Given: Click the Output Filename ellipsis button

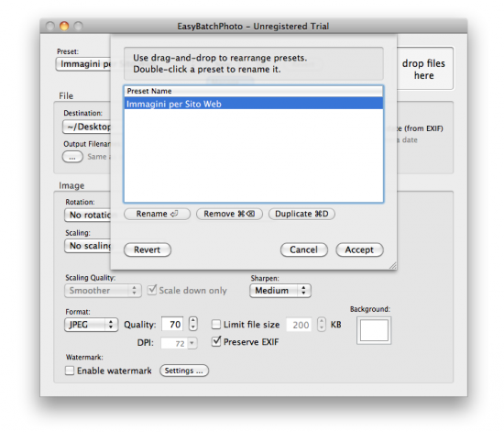Looking at the screenshot, I should [x=72, y=157].
